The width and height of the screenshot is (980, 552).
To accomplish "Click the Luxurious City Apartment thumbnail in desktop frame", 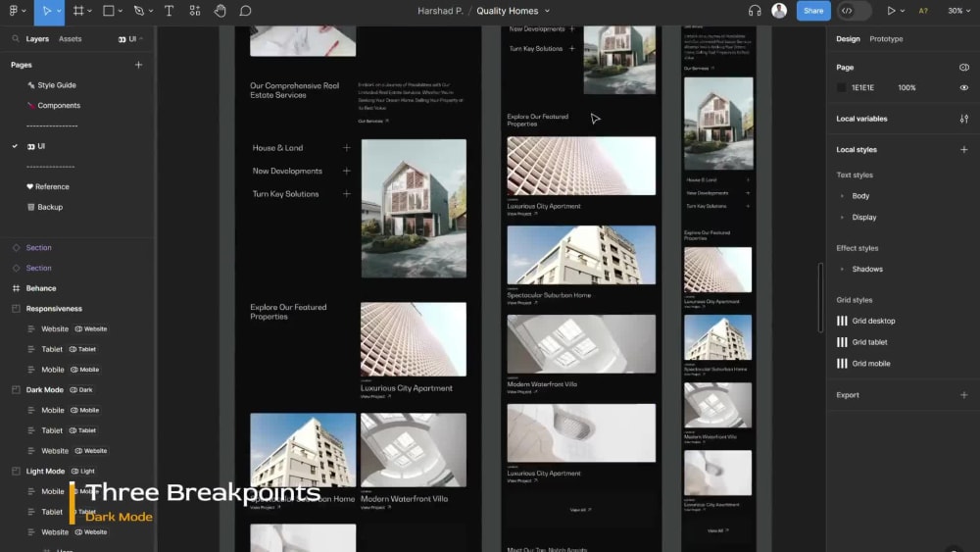I will click(414, 339).
